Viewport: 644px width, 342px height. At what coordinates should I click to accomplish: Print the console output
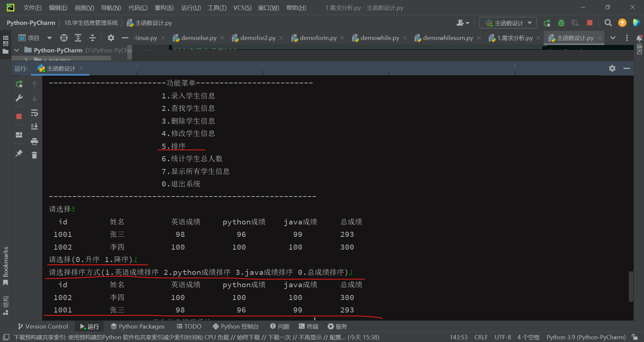pos(35,141)
